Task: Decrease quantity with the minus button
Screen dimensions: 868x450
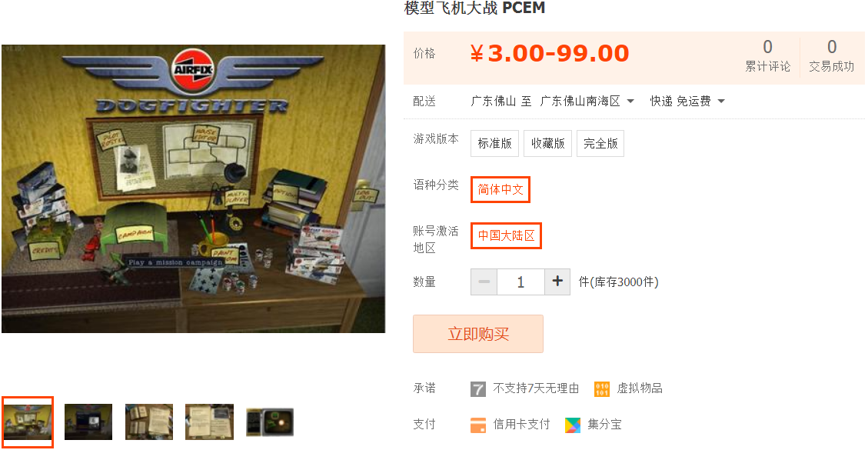Action: pos(484,282)
